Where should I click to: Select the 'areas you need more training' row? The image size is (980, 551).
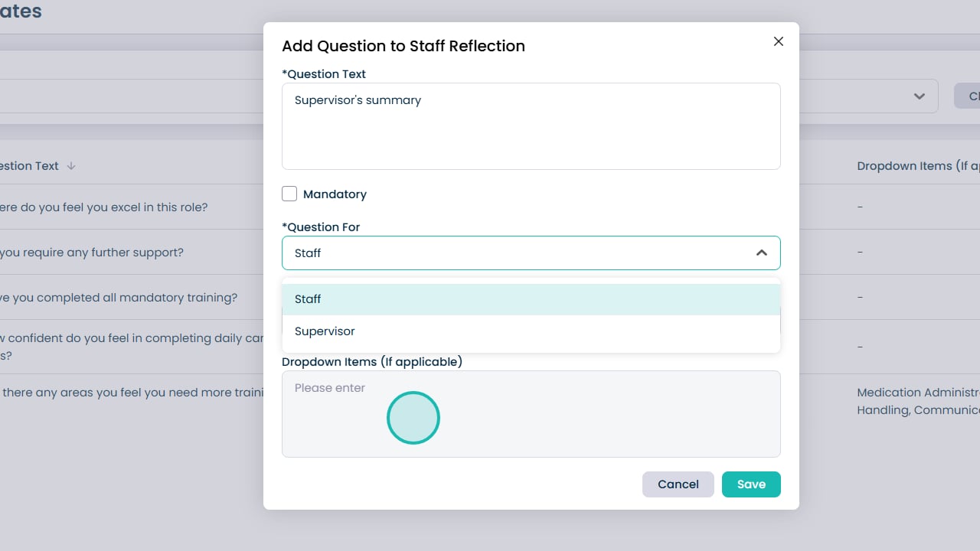click(x=132, y=393)
